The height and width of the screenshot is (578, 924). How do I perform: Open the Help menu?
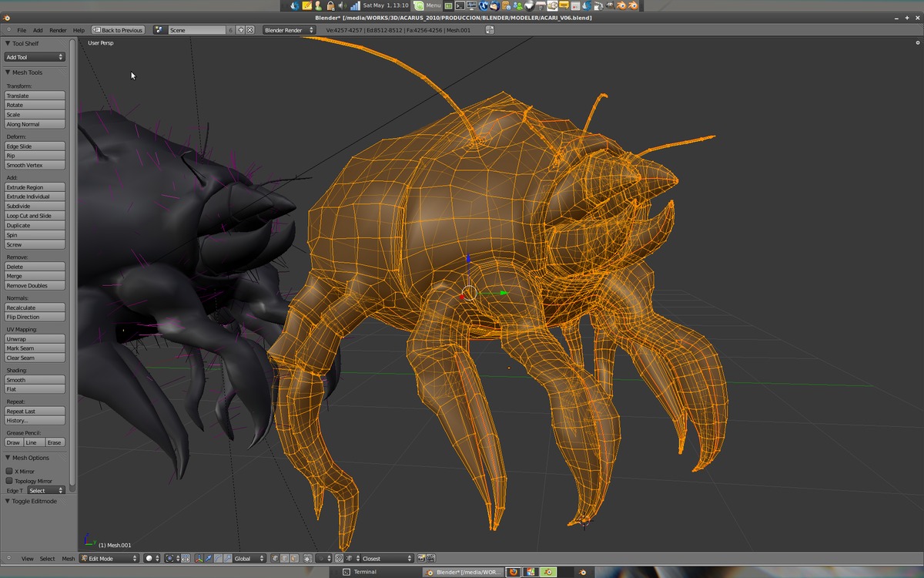79,30
